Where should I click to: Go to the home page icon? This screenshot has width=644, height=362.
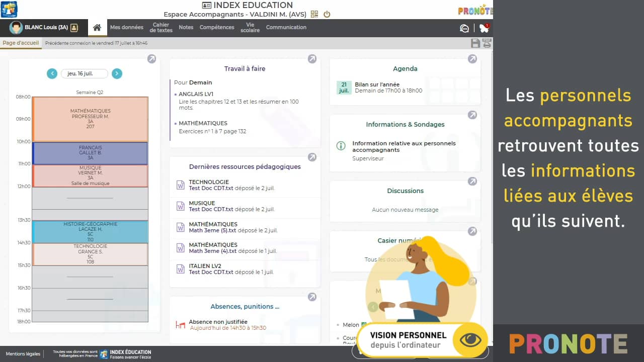coord(97,28)
